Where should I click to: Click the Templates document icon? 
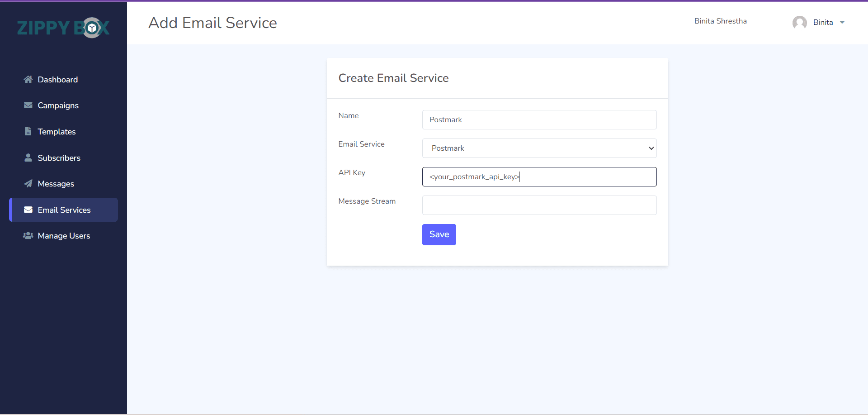[28, 132]
